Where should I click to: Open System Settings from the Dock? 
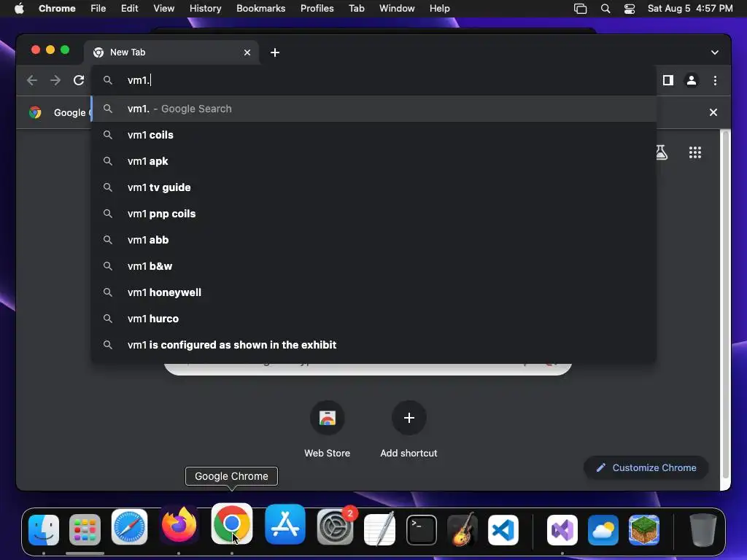(x=335, y=527)
